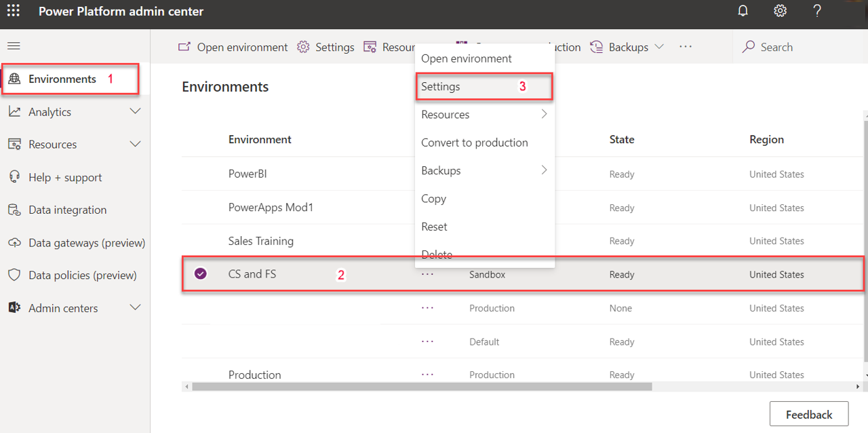Expand the Admin centers section
The width and height of the screenshot is (868, 433).
point(135,307)
